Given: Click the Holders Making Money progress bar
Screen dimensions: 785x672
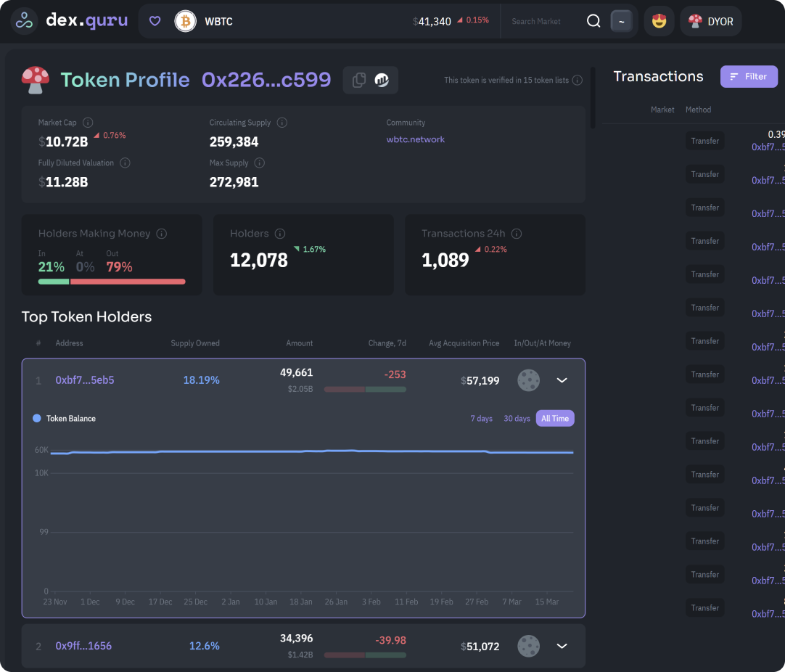Looking at the screenshot, I should tap(112, 282).
